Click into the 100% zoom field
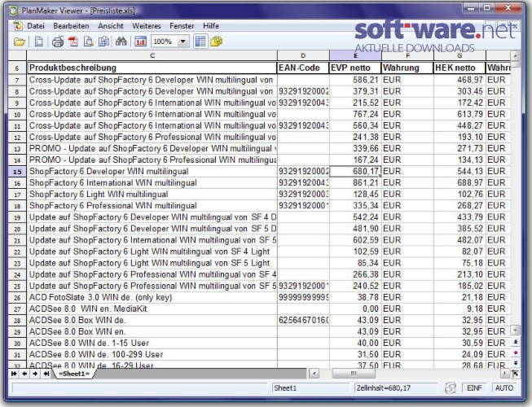This screenshot has height=407, width=532. pos(165,42)
